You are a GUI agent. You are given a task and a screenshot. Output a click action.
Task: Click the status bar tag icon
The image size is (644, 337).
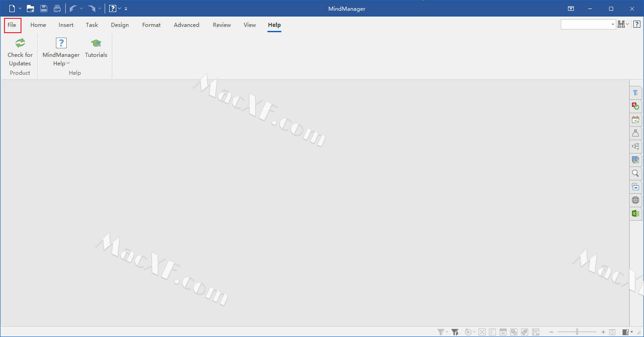525,332
